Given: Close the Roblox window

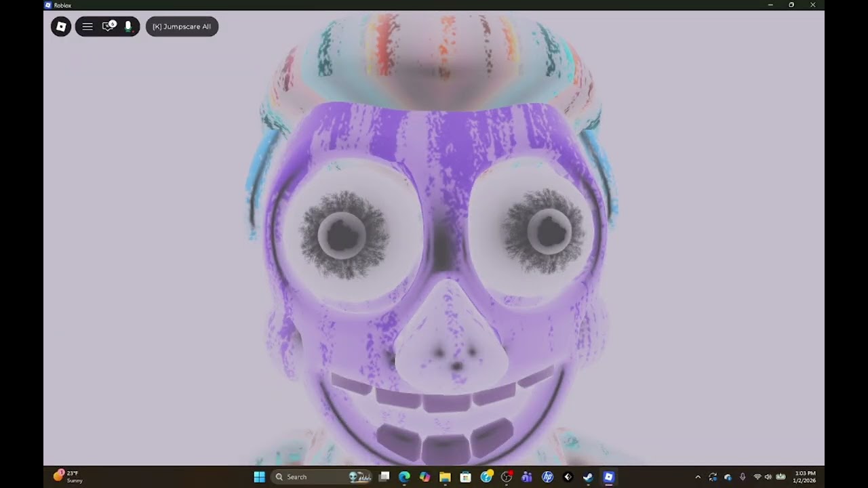Looking at the screenshot, I should (813, 5).
